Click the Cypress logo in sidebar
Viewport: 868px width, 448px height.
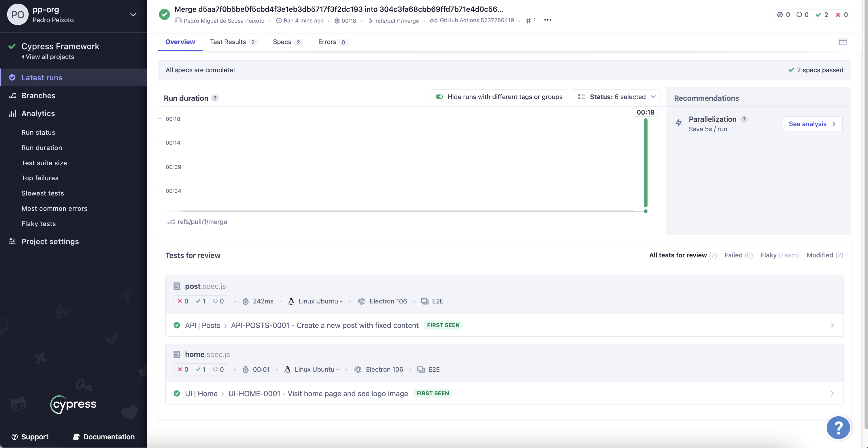pos(73,404)
